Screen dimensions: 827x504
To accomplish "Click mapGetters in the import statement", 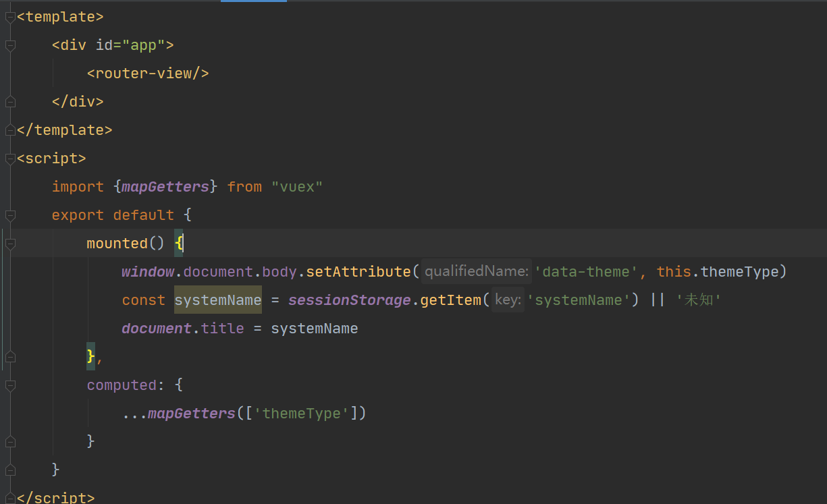I will pos(165,187).
